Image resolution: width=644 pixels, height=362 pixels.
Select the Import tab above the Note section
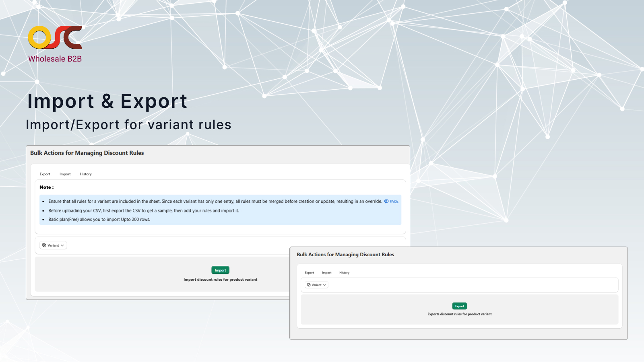click(x=65, y=174)
